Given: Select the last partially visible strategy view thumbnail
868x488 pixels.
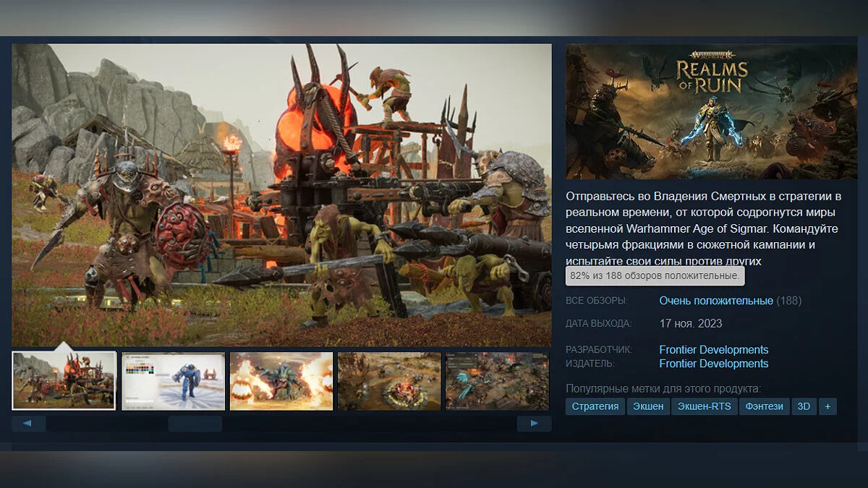Looking at the screenshot, I should [x=498, y=381].
